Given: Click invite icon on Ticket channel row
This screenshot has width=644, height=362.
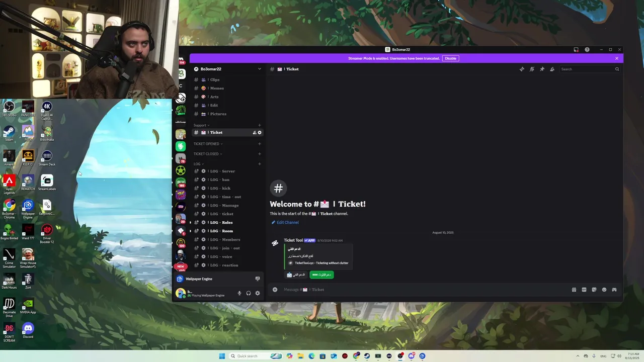Looking at the screenshot, I should tap(254, 133).
